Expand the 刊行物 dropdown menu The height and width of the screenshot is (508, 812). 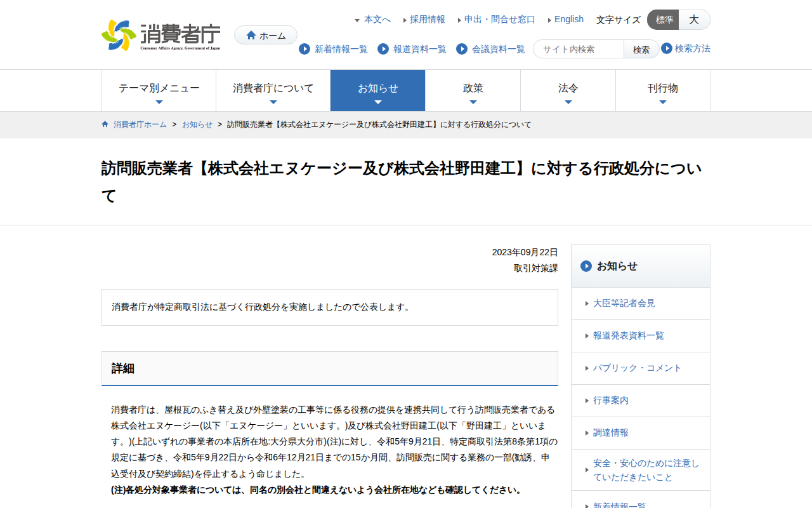[x=663, y=90]
